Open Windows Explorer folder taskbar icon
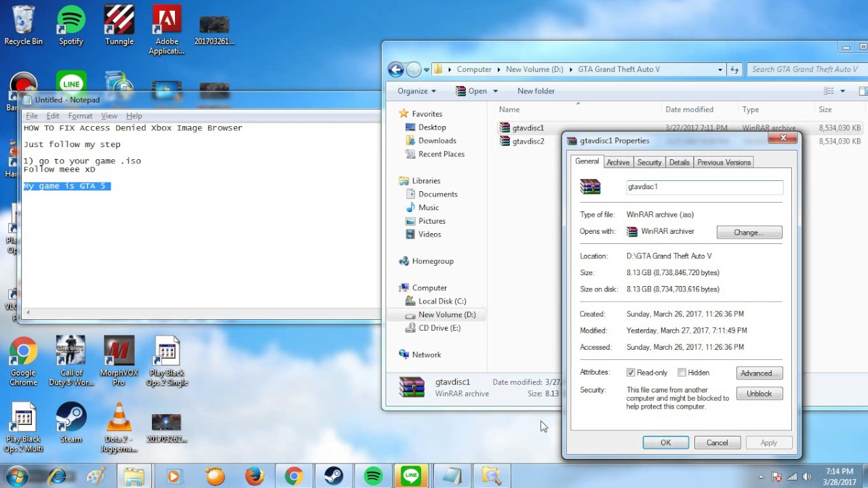 (x=134, y=476)
